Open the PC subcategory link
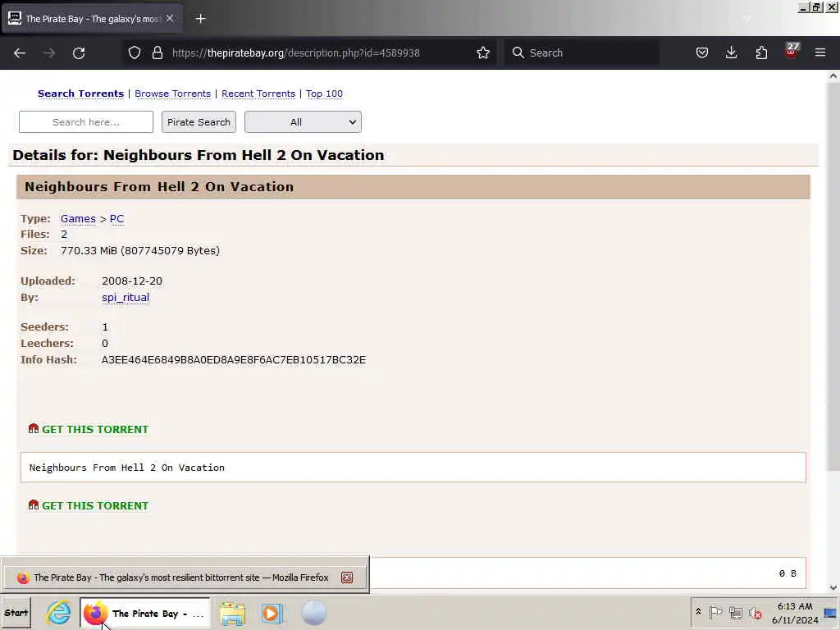This screenshot has height=630, width=840. [x=116, y=218]
